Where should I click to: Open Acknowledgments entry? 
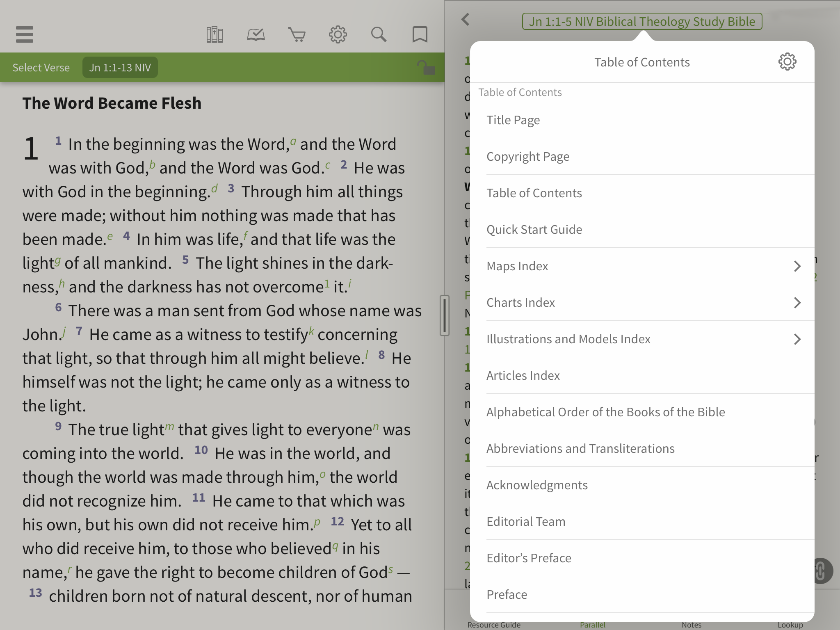[x=642, y=485]
